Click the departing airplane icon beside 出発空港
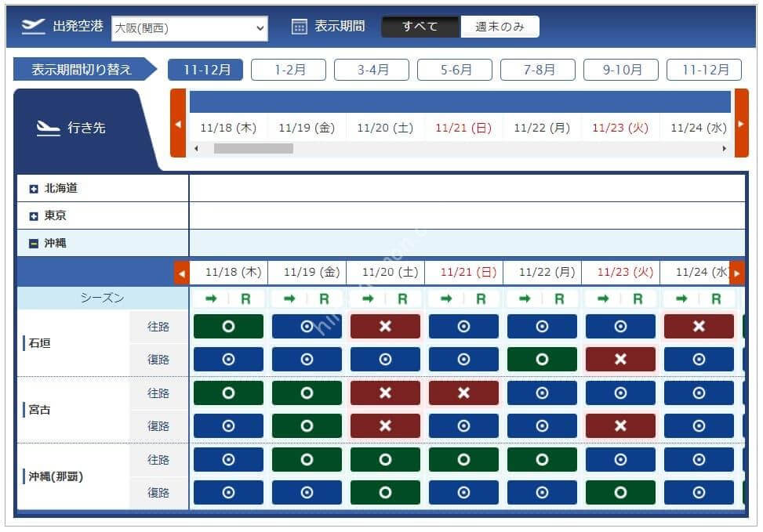This screenshot has width=763, height=532. tap(34, 27)
